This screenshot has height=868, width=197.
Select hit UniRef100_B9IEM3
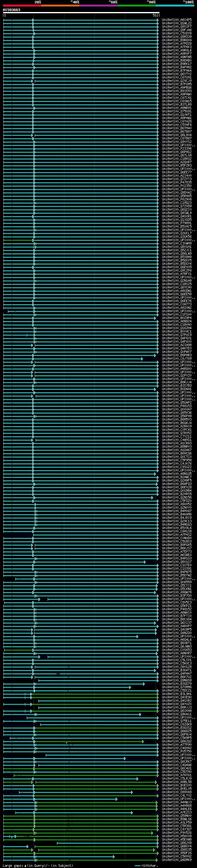coord(177,91)
